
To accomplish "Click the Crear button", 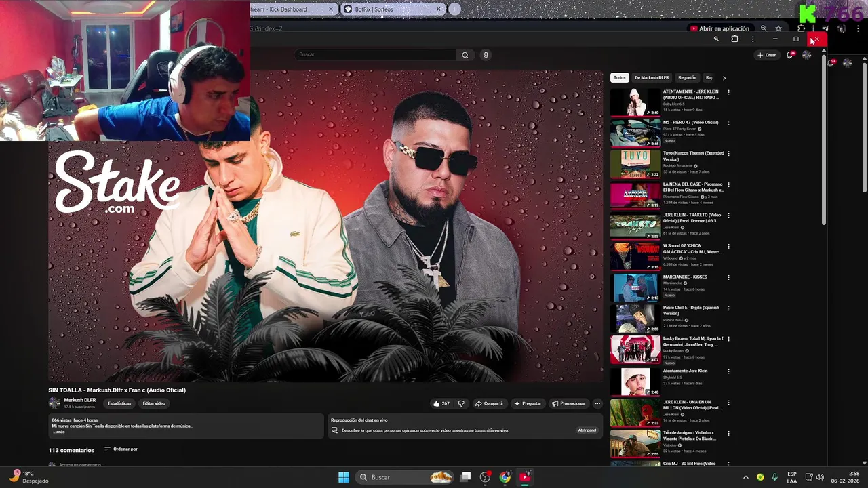I will click(x=767, y=55).
